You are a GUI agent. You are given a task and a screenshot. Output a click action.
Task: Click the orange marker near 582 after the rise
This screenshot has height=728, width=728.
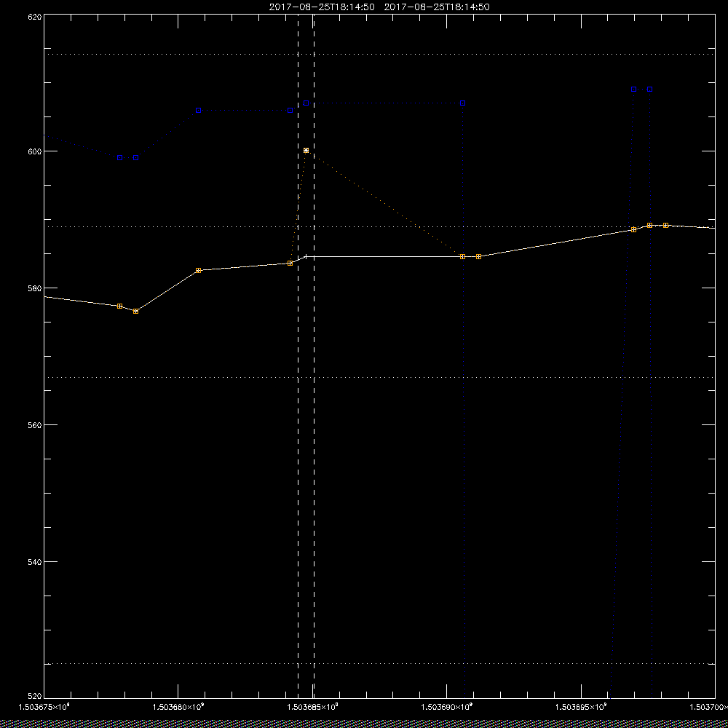tap(198, 270)
